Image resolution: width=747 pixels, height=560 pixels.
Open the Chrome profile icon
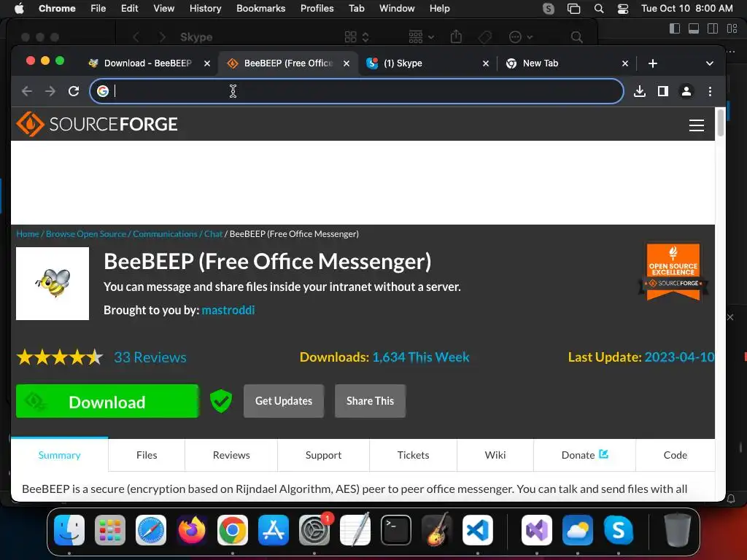686,91
